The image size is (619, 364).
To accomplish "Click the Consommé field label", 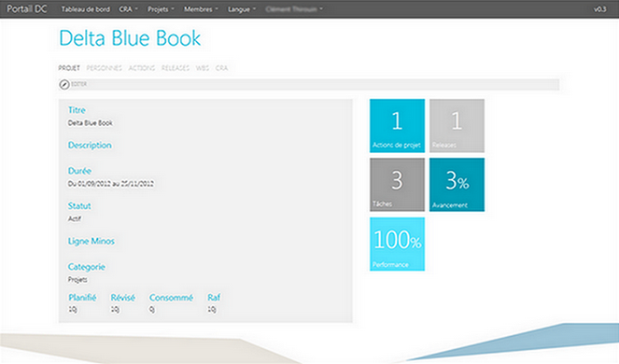I will pos(172,298).
